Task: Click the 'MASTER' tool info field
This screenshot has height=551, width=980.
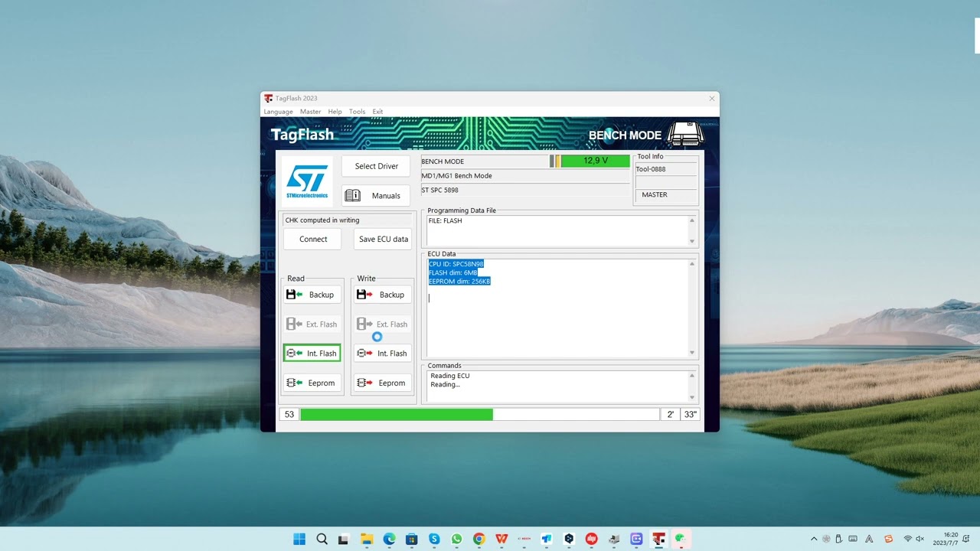Action: coord(666,194)
